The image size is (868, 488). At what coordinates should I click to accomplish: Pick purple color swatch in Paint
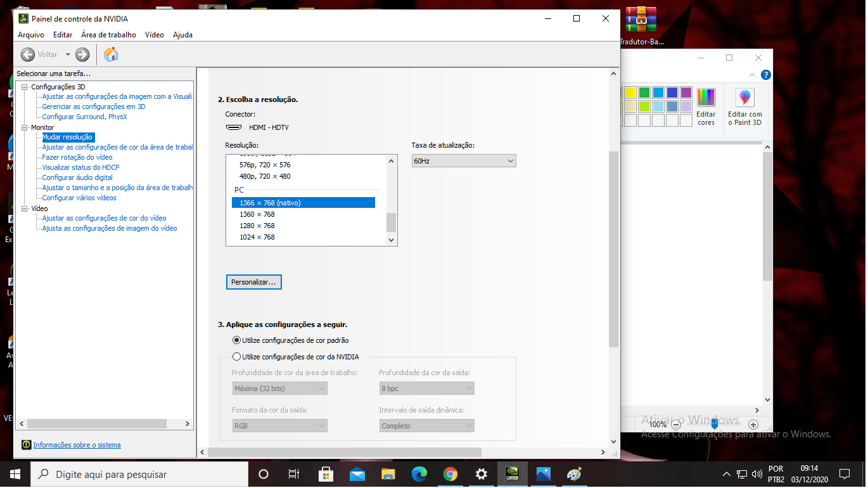click(686, 93)
